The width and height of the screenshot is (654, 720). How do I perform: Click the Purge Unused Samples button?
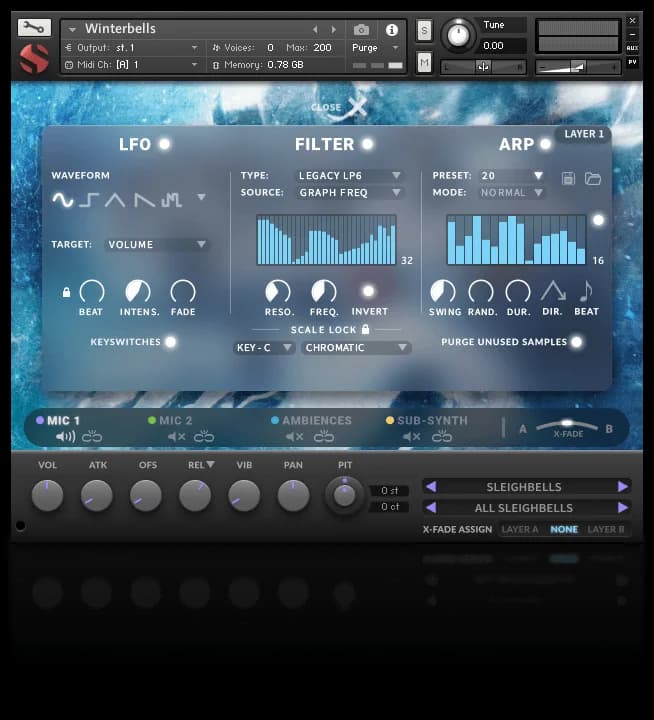point(576,342)
